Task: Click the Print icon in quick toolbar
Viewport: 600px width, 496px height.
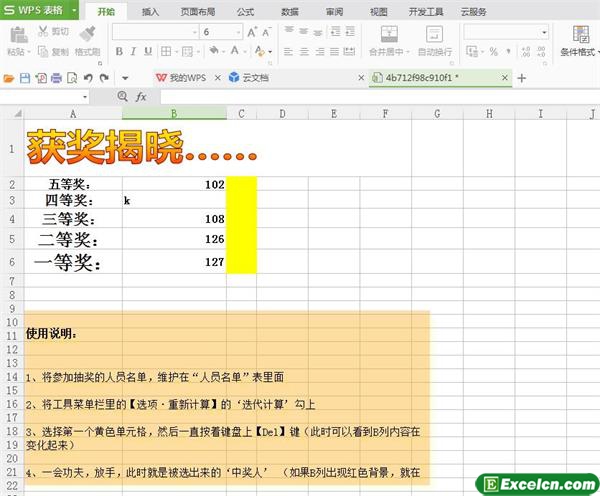Action: (56, 77)
